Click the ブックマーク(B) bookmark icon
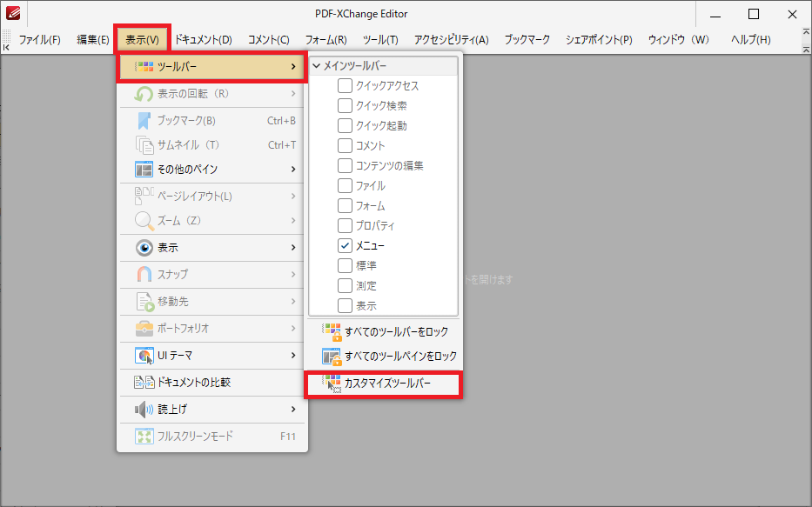This screenshot has width=812, height=507. pyautogui.click(x=144, y=121)
